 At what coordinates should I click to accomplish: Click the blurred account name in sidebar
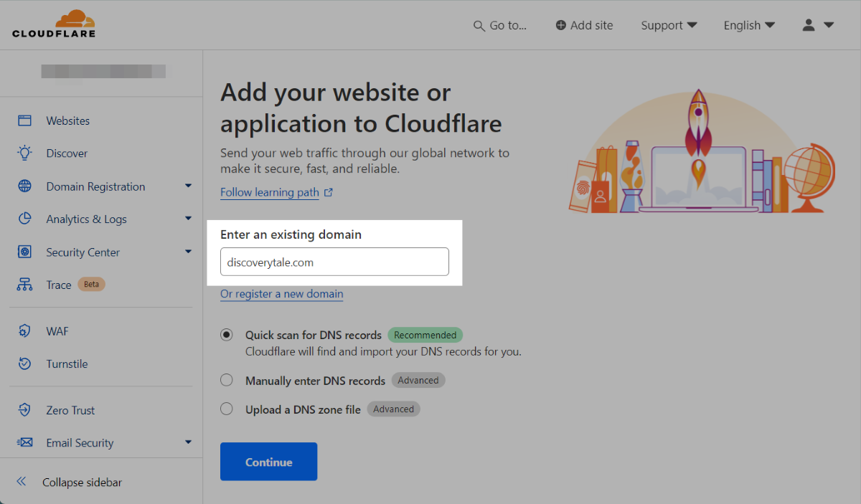click(x=103, y=71)
